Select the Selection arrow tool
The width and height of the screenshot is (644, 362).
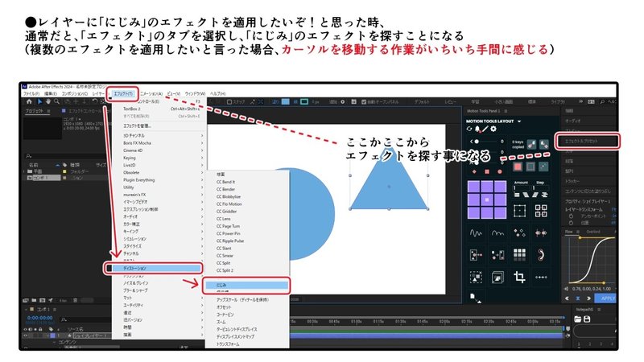(39, 101)
